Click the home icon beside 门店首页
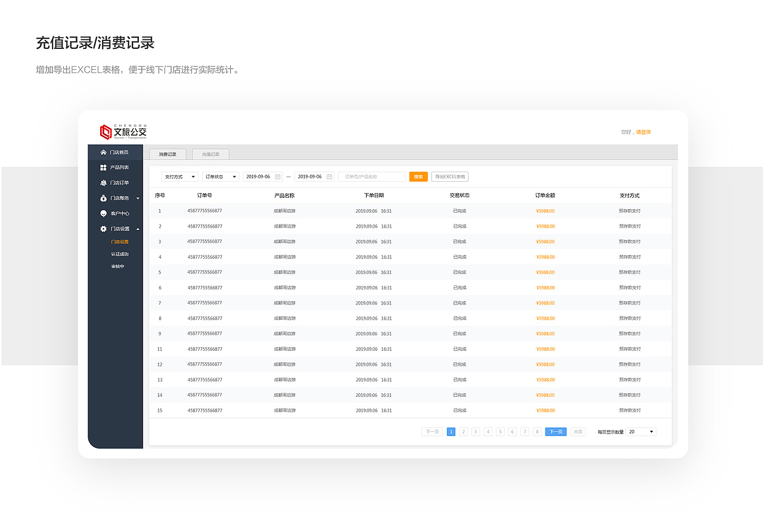Viewport: 763px width, 532px height. point(103,153)
